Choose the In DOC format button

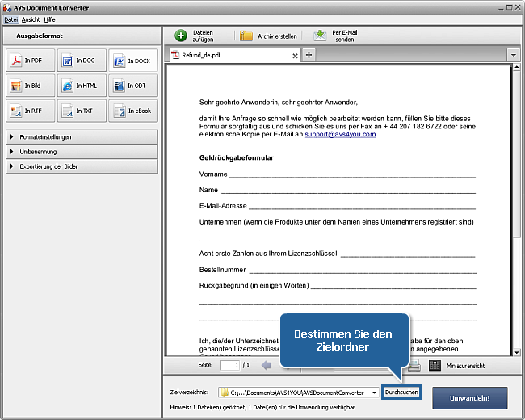point(82,61)
